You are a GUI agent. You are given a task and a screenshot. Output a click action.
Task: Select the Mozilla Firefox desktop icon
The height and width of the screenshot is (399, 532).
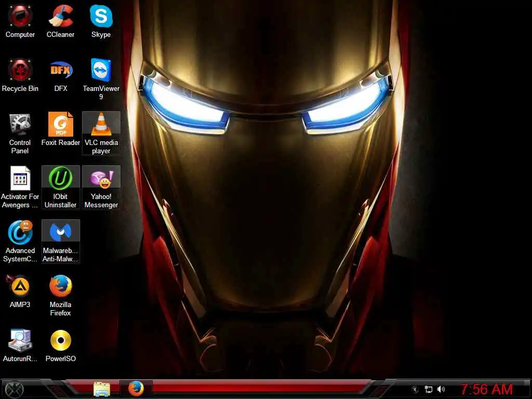tap(61, 296)
